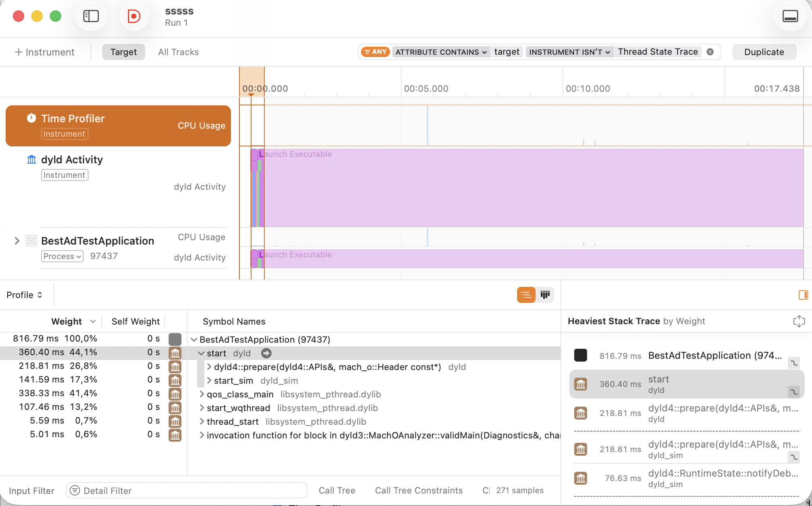Screen dimensions: 812x506
Task: Switch to the call tree list view
Action: click(526, 295)
